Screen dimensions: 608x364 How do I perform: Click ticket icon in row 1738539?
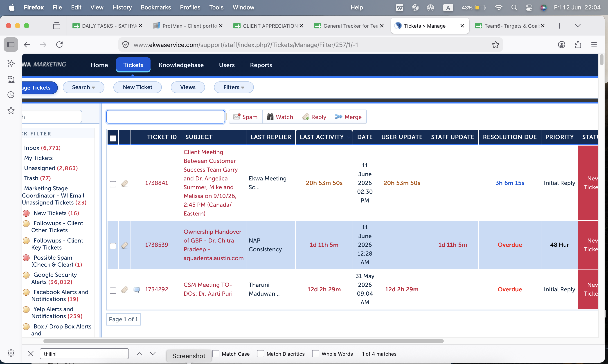125,245
